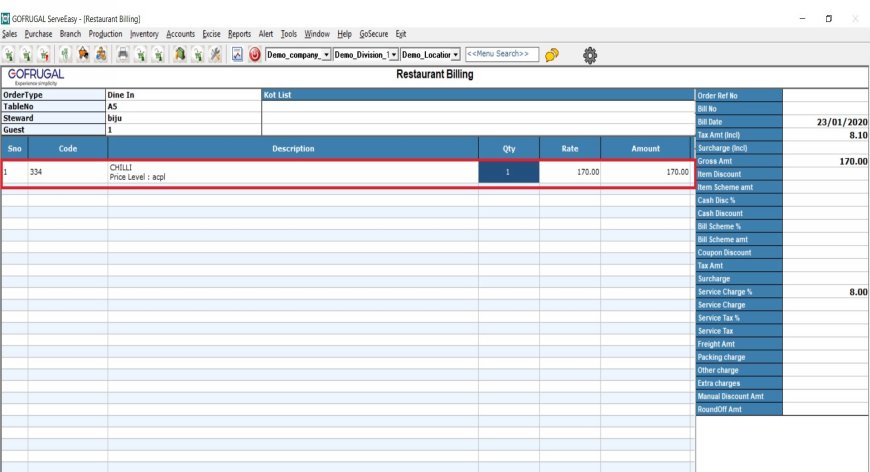Click the Rate cell for CHILLI
The height and width of the screenshot is (472, 870).
pyautogui.click(x=570, y=172)
